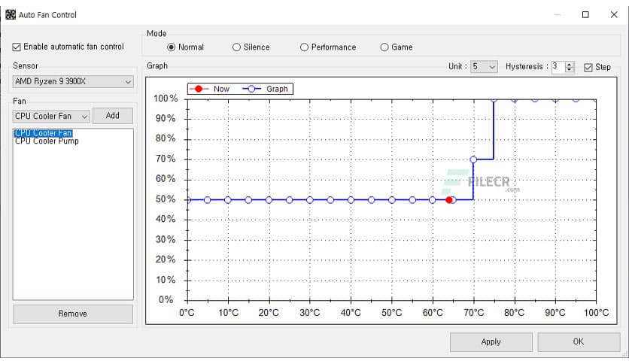This screenshot has width=629, height=364.
Task: Maximize the Auto Fan Control window
Action: (x=585, y=15)
